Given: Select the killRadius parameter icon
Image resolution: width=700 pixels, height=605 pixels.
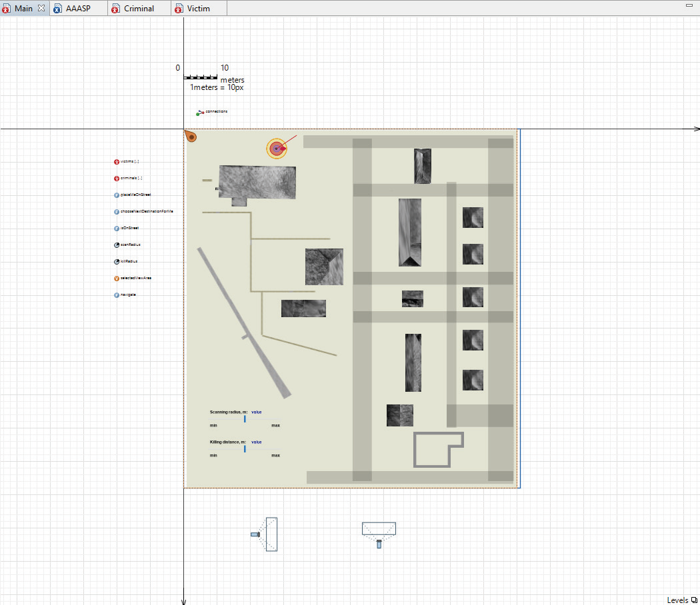Looking at the screenshot, I should coord(116,262).
